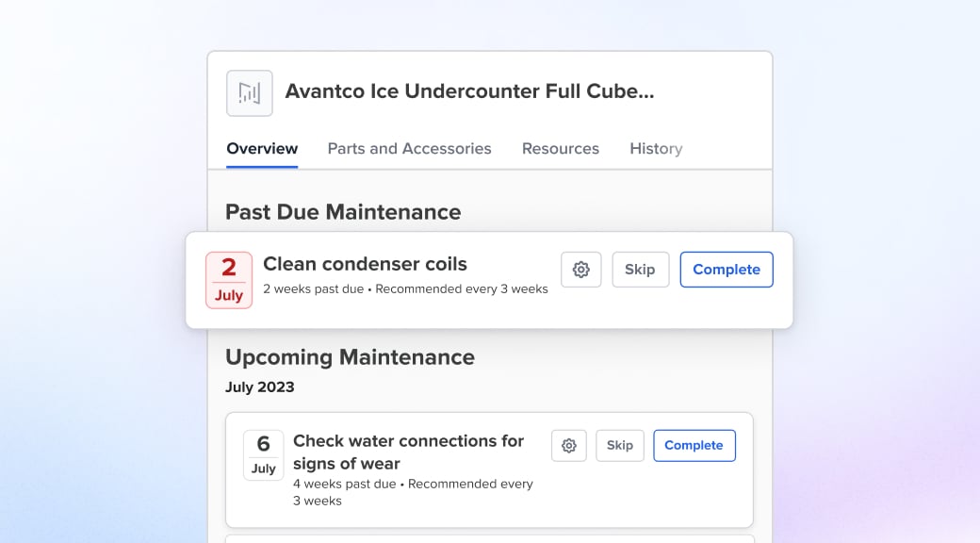Select the July 2023 month label
This screenshot has width=980, height=543.
[x=260, y=387]
